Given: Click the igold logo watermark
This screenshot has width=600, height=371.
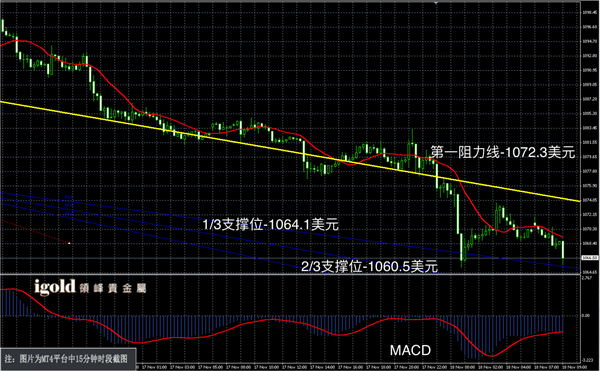Looking at the screenshot, I should click(x=90, y=287).
